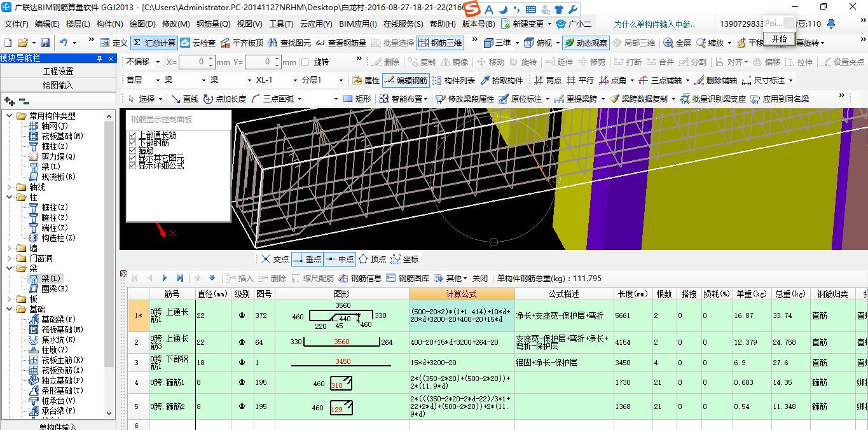The width and height of the screenshot is (868, 430).
Task: Uncheck 下部钢筋 checkbox
Action: click(x=132, y=142)
